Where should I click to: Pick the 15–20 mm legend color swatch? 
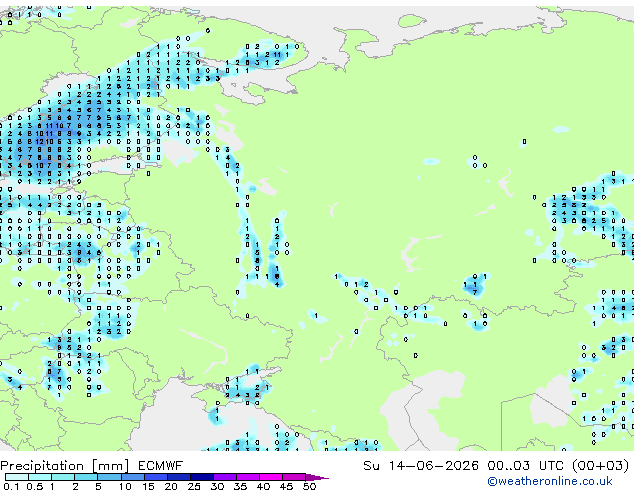point(155,477)
